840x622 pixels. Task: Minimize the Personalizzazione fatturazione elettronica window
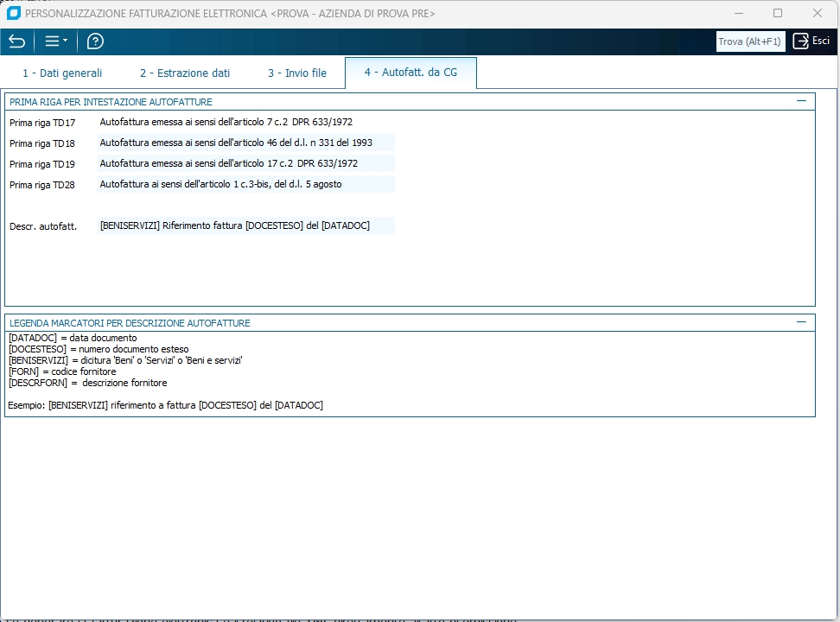point(739,14)
